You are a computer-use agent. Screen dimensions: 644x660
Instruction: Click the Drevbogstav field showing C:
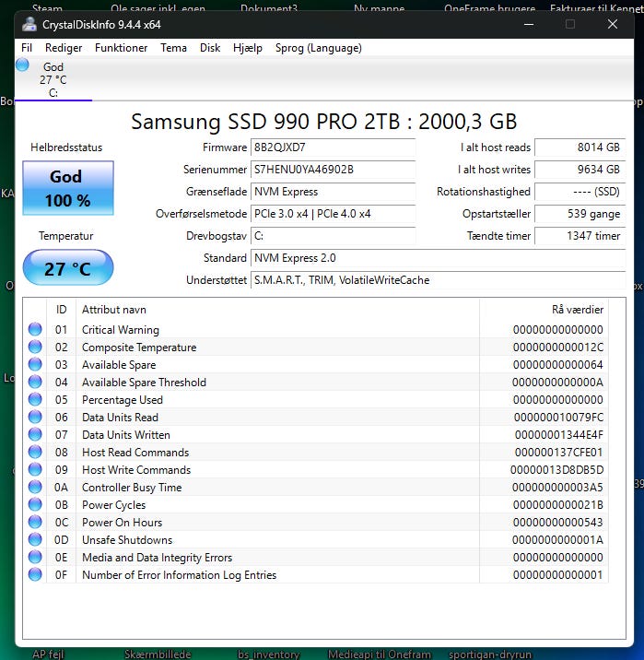point(334,236)
